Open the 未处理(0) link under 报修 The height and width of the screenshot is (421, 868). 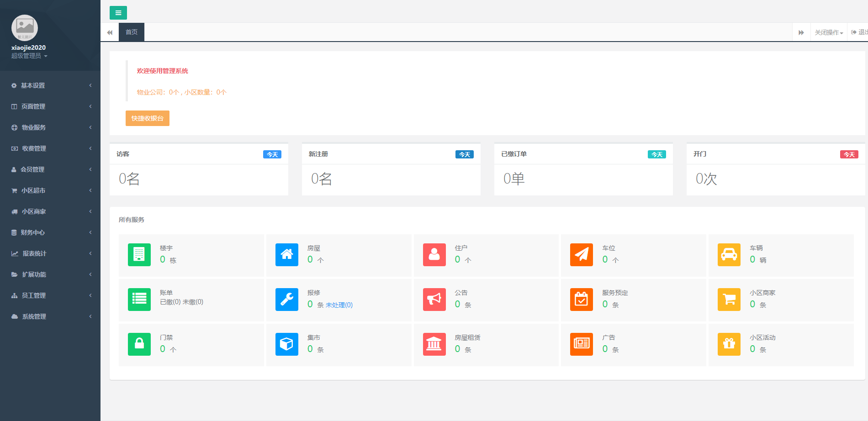point(339,305)
